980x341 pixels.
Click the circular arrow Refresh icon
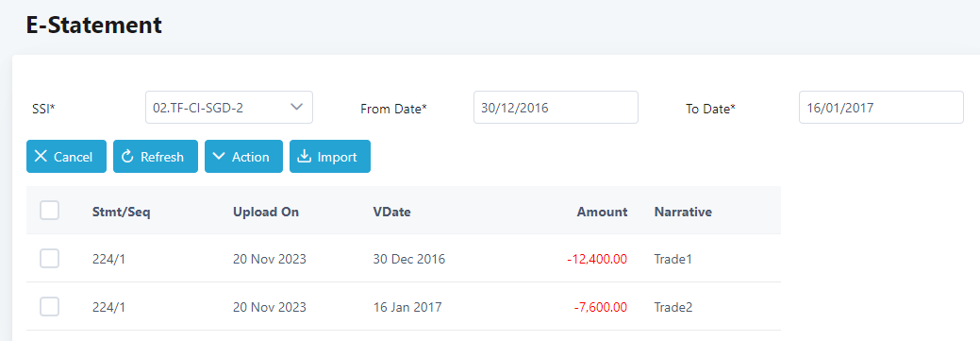pos(127,157)
